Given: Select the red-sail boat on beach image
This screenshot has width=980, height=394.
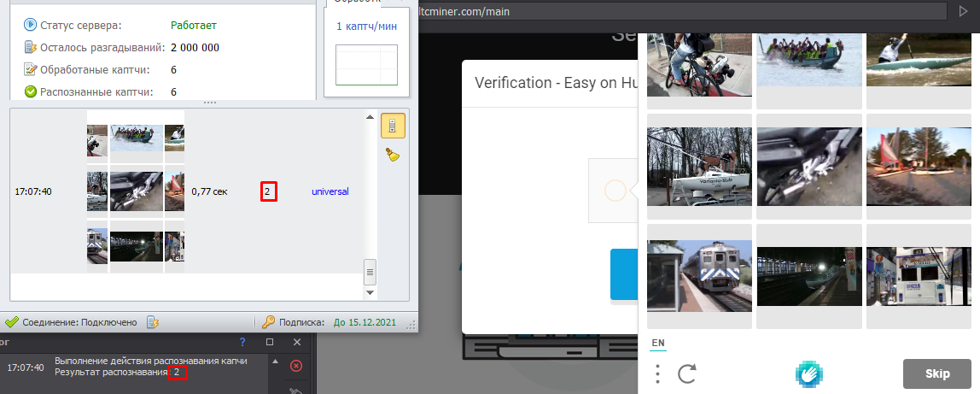Looking at the screenshot, I should (x=919, y=167).
